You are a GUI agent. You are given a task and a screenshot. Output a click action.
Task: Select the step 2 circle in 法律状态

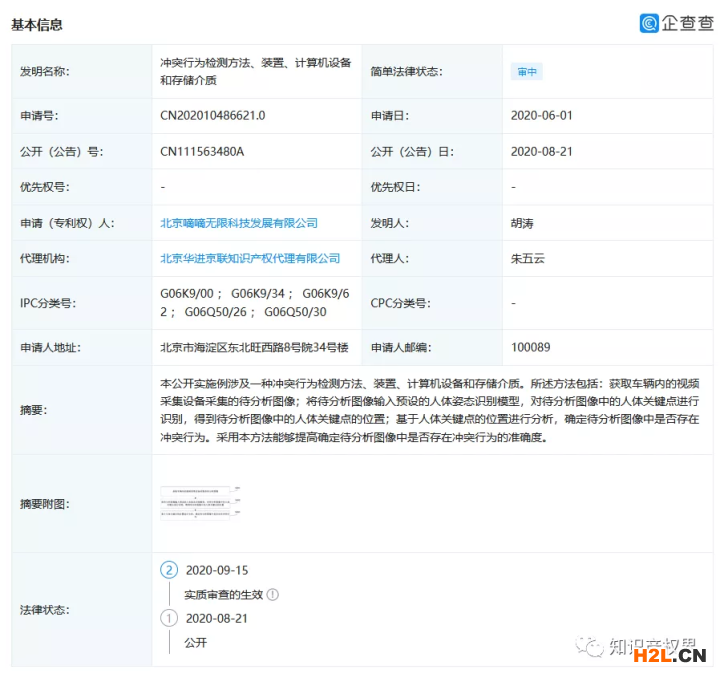[169, 570]
